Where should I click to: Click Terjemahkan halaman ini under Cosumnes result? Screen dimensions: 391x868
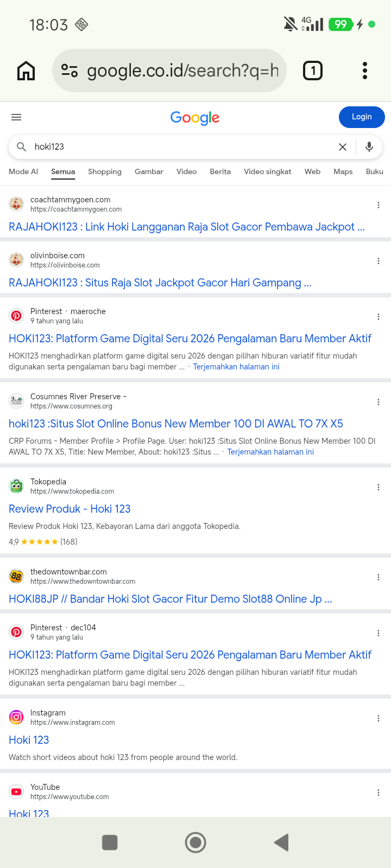tap(270, 452)
